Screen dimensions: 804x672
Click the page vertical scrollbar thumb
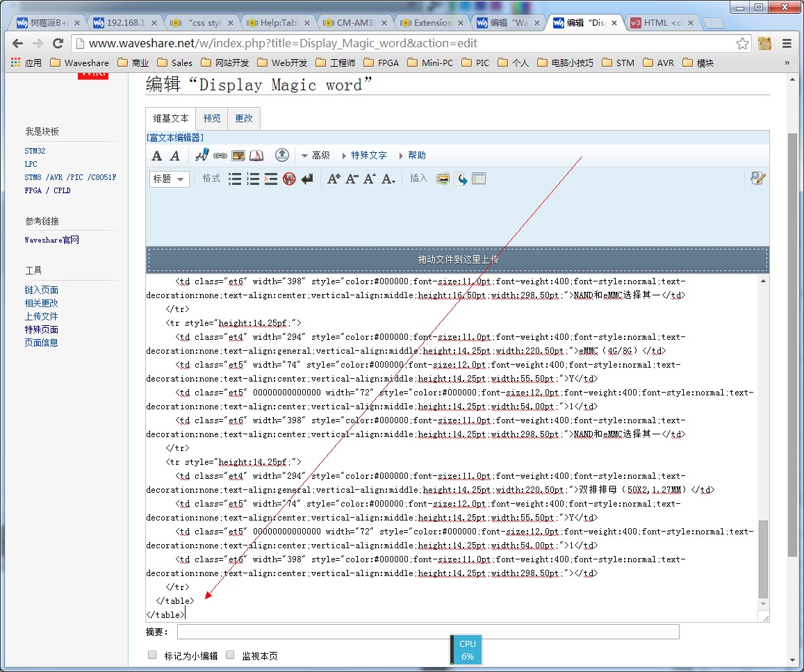coord(792,345)
